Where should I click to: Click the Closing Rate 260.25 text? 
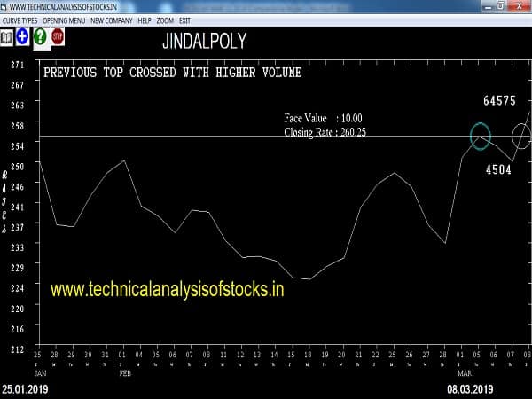pos(325,131)
